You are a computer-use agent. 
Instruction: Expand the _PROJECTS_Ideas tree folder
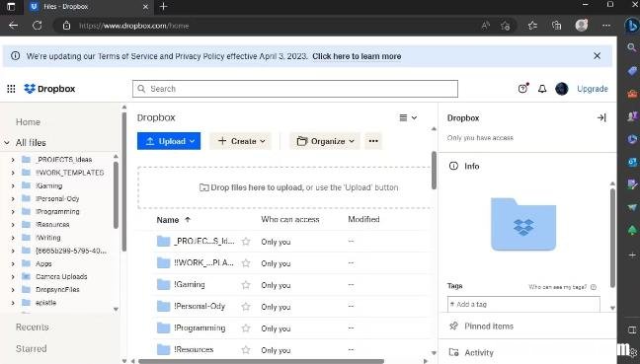pos(13,160)
